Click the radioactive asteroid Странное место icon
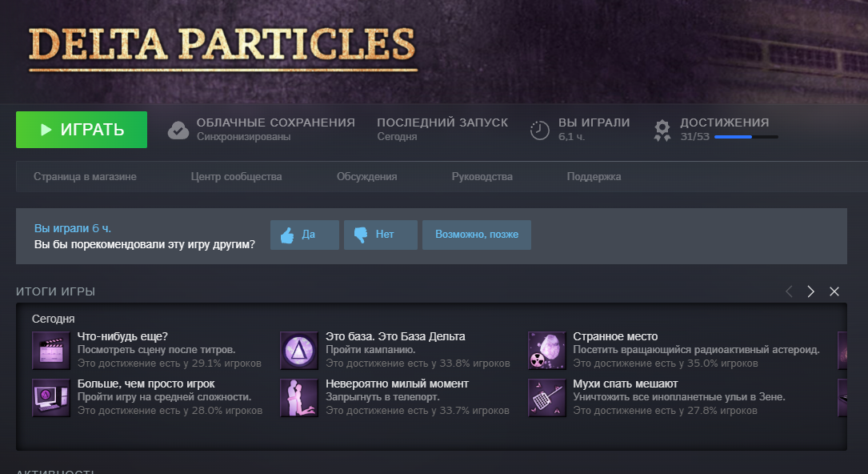Image resolution: width=868 pixels, height=474 pixels. 547,350
